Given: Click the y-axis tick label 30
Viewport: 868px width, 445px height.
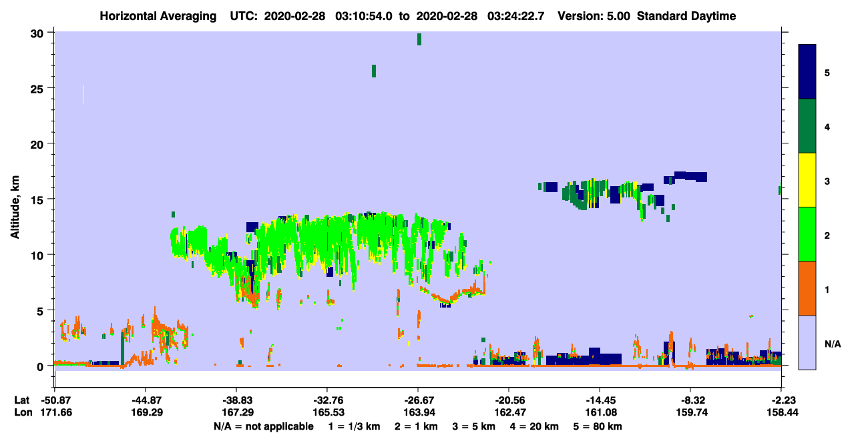Looking at the screenshot, I should [x=38, y=33].
